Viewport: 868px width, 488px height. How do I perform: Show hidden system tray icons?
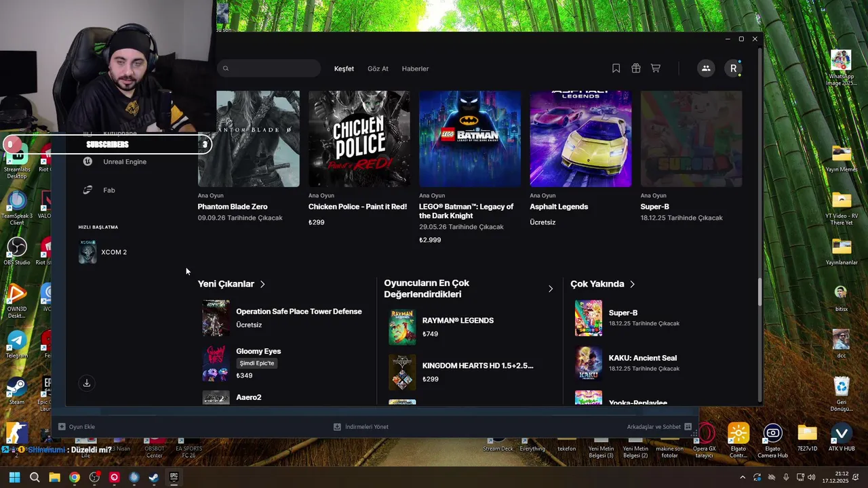(x=743, y=477)
